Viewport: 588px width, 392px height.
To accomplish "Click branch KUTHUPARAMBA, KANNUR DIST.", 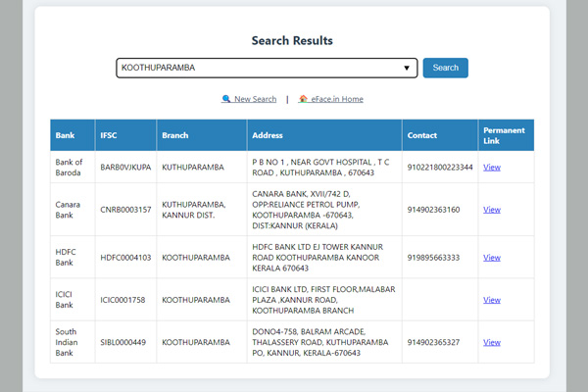I will coord(194,210).
